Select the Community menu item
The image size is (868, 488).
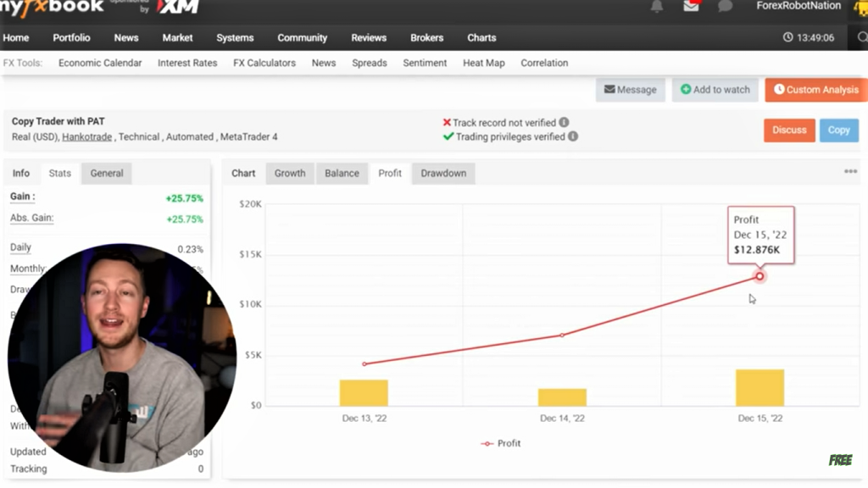click(x=302, y=37)
